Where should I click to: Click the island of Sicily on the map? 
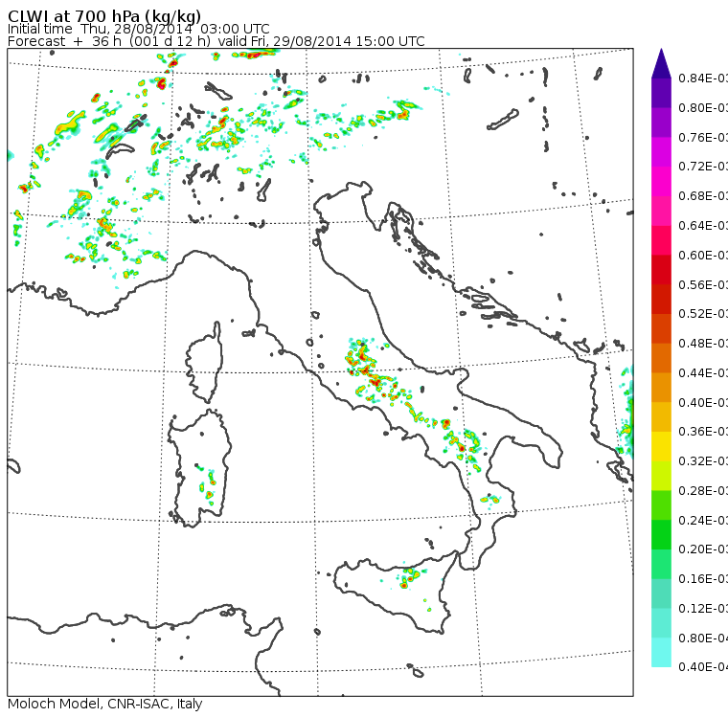(x=395, y=592)
